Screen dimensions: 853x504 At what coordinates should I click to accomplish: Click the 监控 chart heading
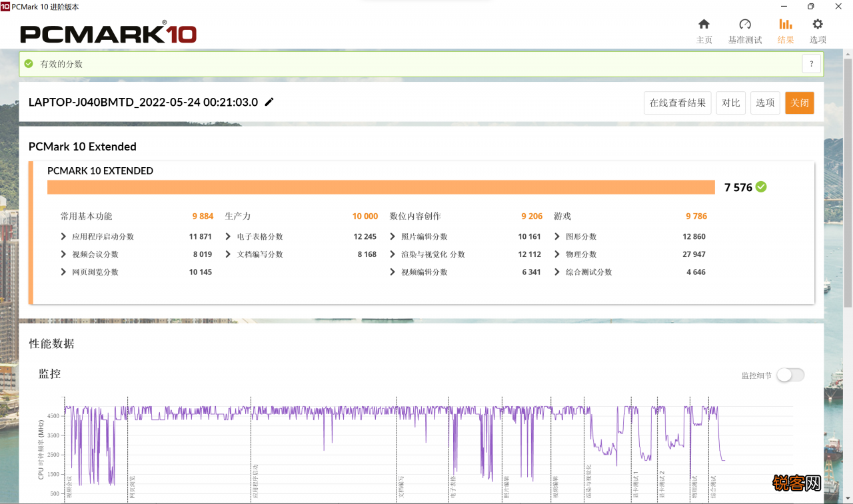tap(49, 374)
